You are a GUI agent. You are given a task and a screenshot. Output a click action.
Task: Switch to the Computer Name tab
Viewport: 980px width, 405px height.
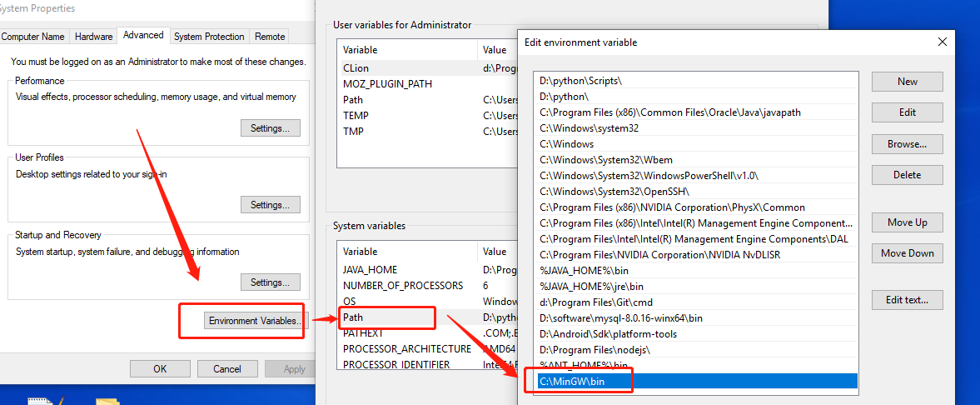pos(34,37)
